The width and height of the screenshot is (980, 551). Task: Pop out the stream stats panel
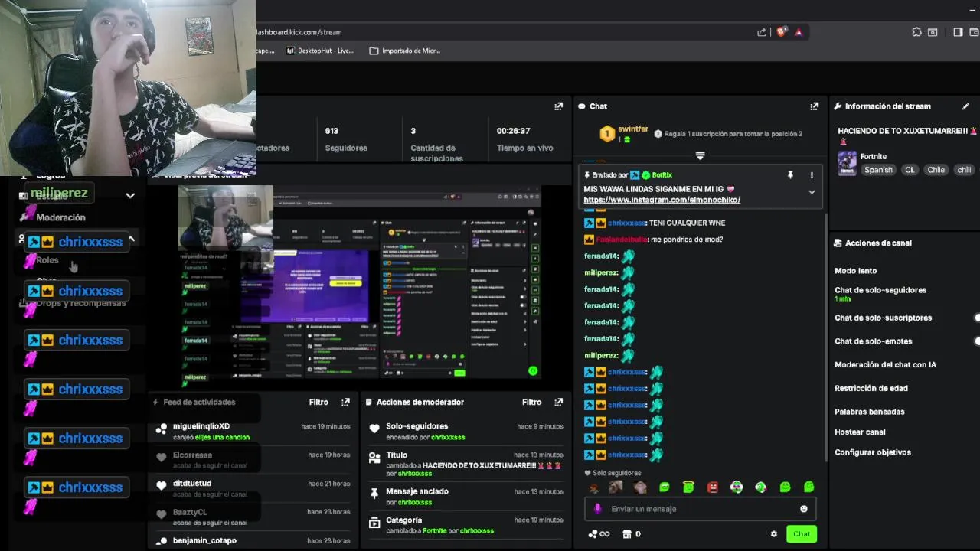(x=558, y=106)
